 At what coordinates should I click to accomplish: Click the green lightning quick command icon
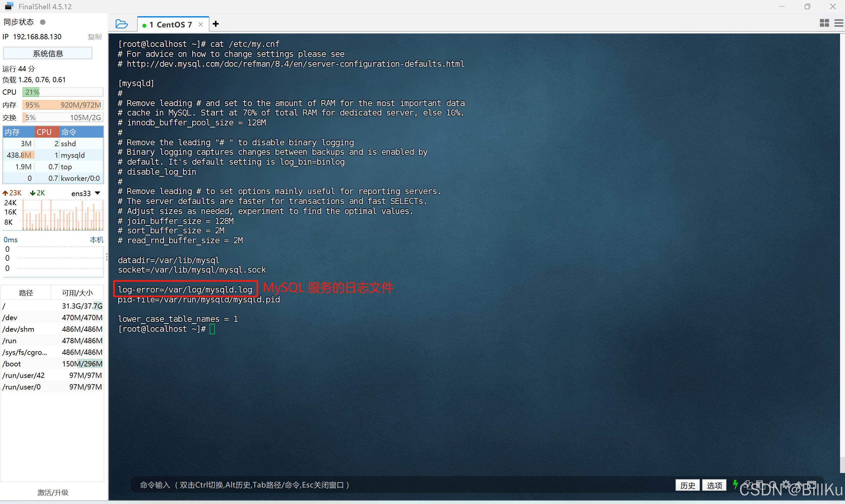click(736, 484)
